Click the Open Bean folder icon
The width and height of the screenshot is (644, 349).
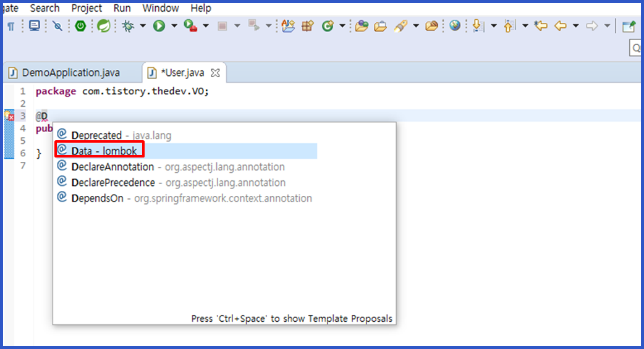point(431,27)
